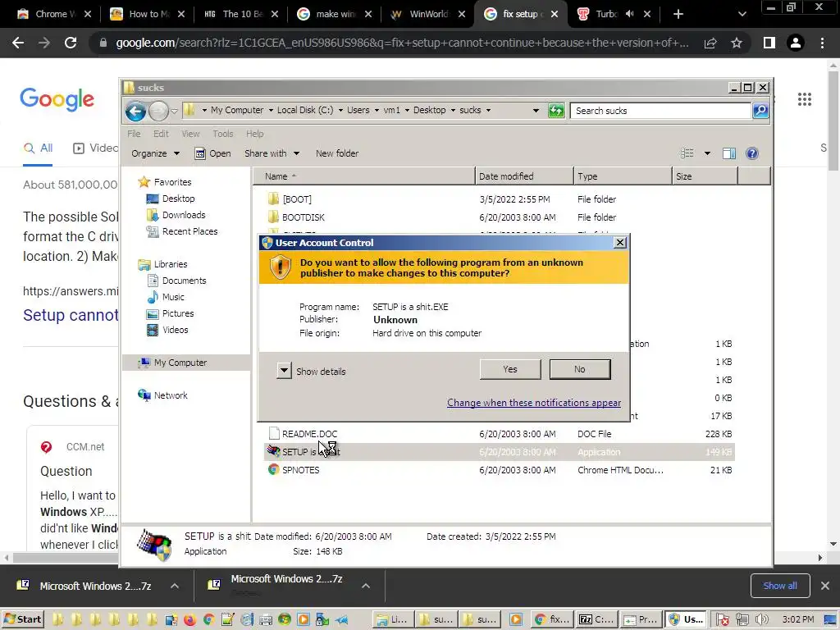Click Chrome's share page icon
Viewport: 840px width, 630px height.
(x=710, y=43)
